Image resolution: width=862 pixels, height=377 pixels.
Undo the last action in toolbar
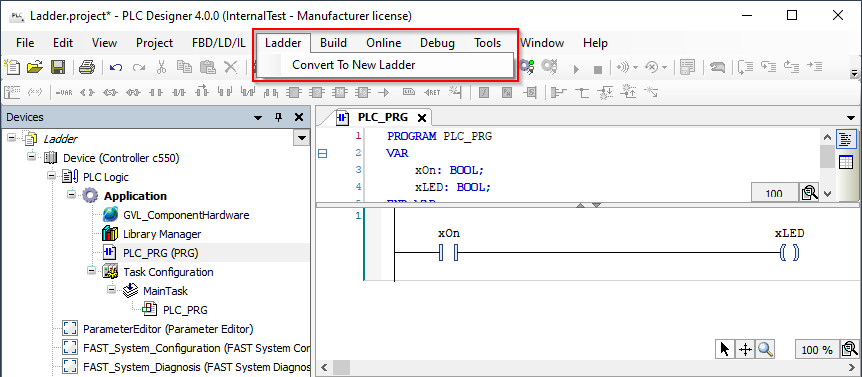(x=116, y=68)
